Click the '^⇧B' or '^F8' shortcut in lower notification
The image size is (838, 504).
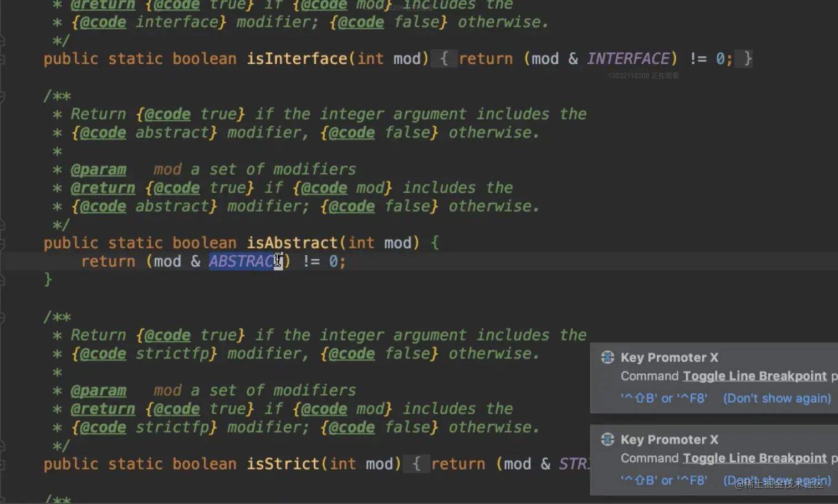pyautogui.click(x=664, y=480)
